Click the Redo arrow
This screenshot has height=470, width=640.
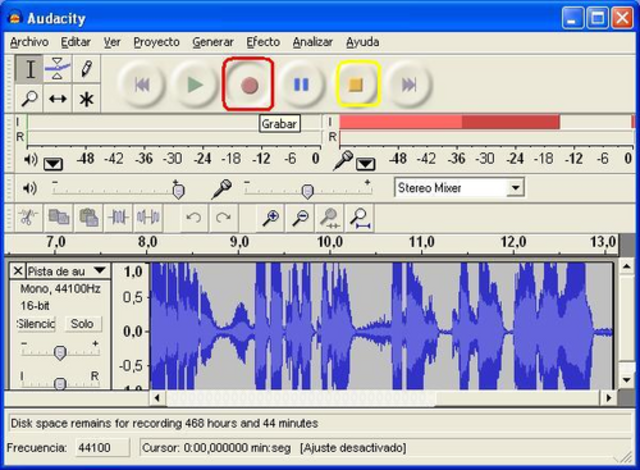click(x=223, y=217)
